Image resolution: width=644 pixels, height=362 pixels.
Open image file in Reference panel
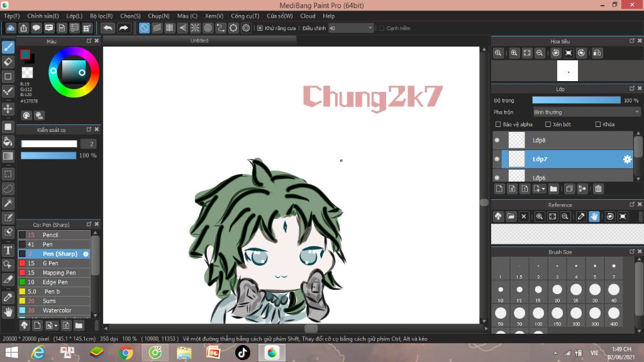511,216
